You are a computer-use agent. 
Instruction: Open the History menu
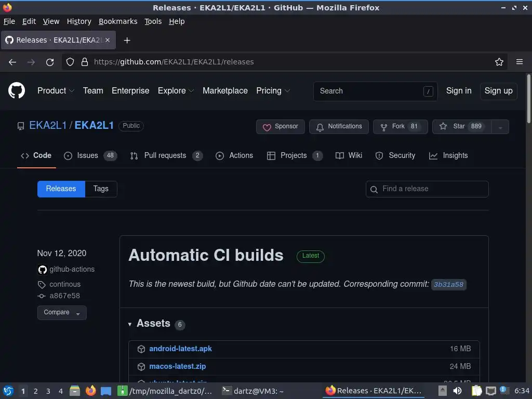pos(79,21)
